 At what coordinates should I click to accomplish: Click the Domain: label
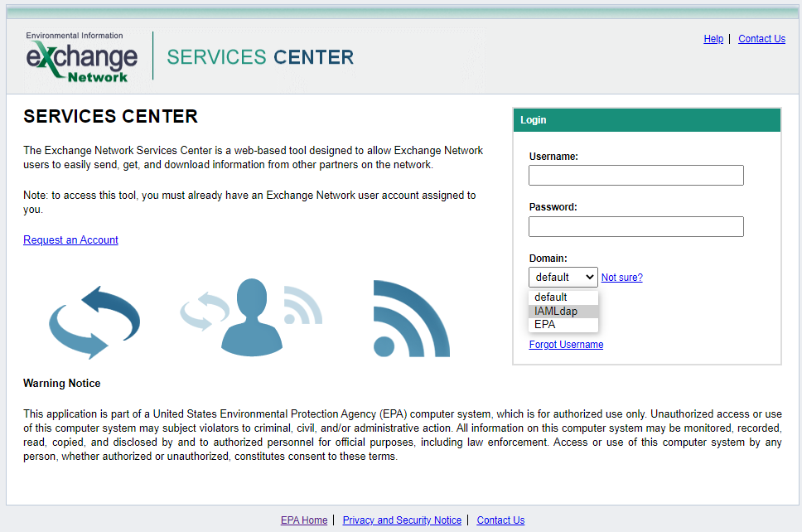548,259
